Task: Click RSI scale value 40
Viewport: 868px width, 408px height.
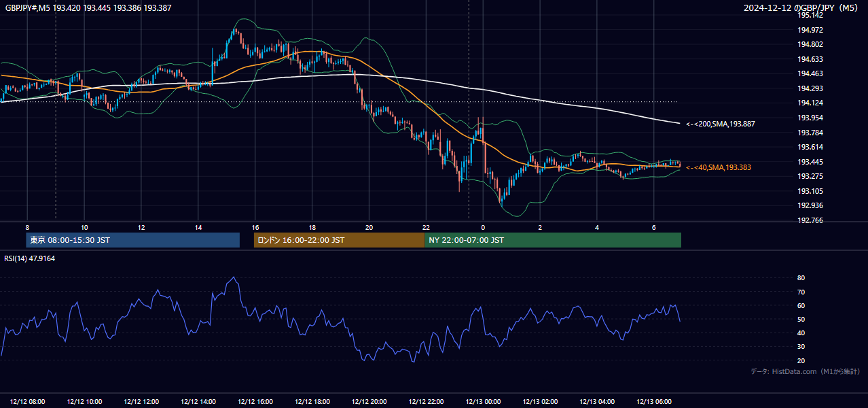Action: coord(801,333)
